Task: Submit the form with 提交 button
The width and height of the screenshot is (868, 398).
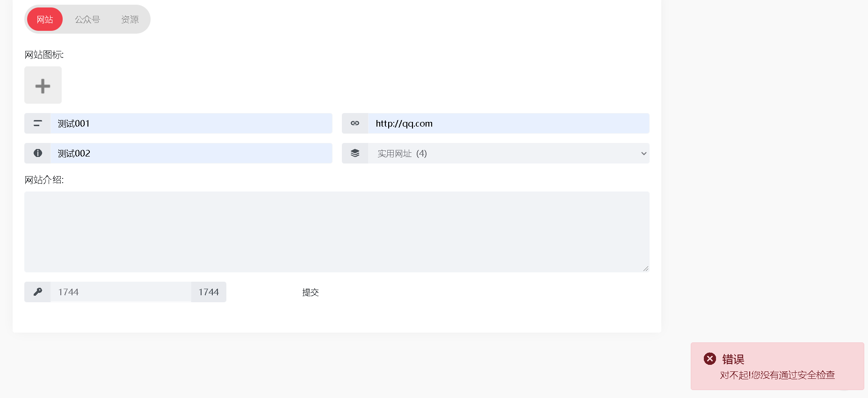Action: pyautogui.click(x=311, y=292)
